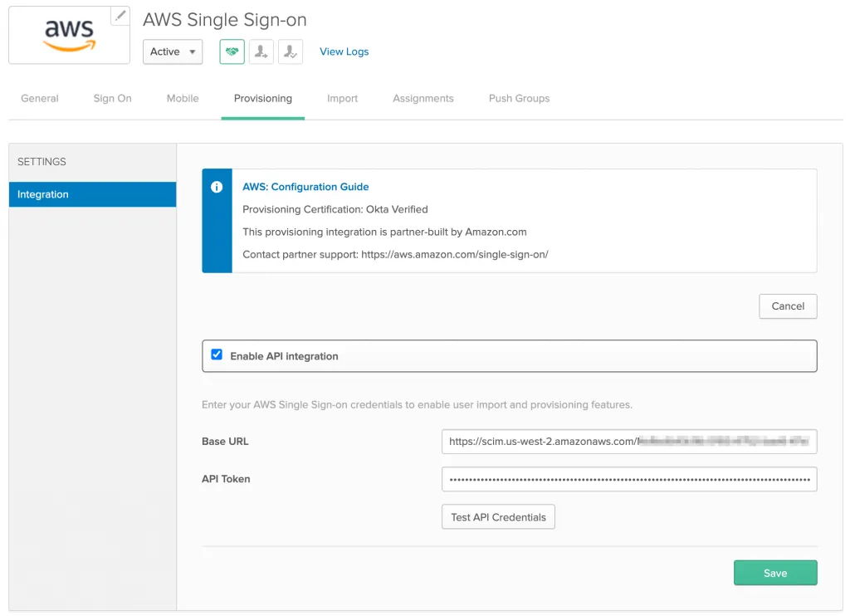The height and width of the screenshot is (616, 850).
Task: Switch to Push Groups tab
Action: 519,98
